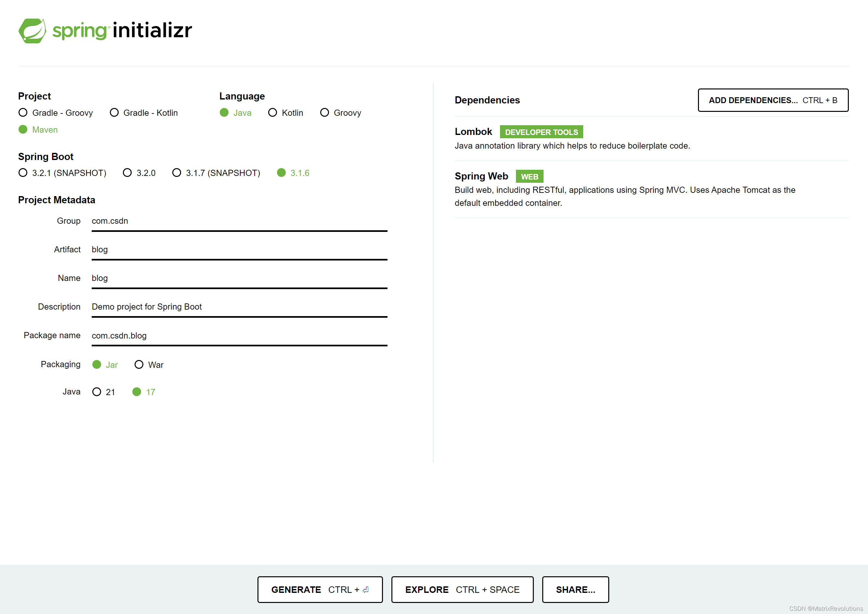
Task: Click the Project Metadata heading
Action: tap(57, 200)
